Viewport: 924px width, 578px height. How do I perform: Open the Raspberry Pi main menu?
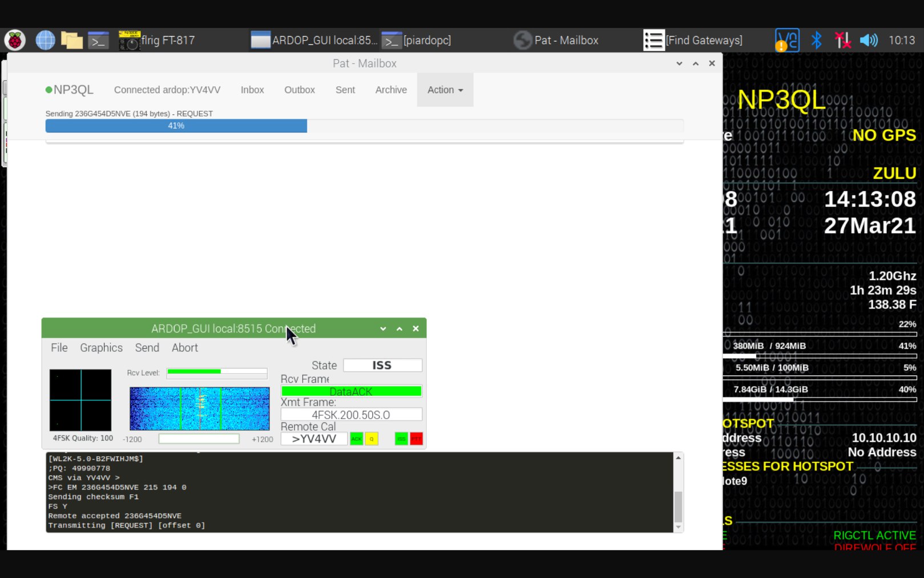point(15,40)
